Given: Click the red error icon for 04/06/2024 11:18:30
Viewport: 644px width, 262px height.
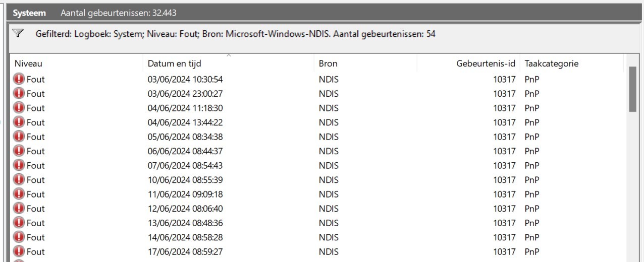Looking at the screenshot, I should point(19,108).
